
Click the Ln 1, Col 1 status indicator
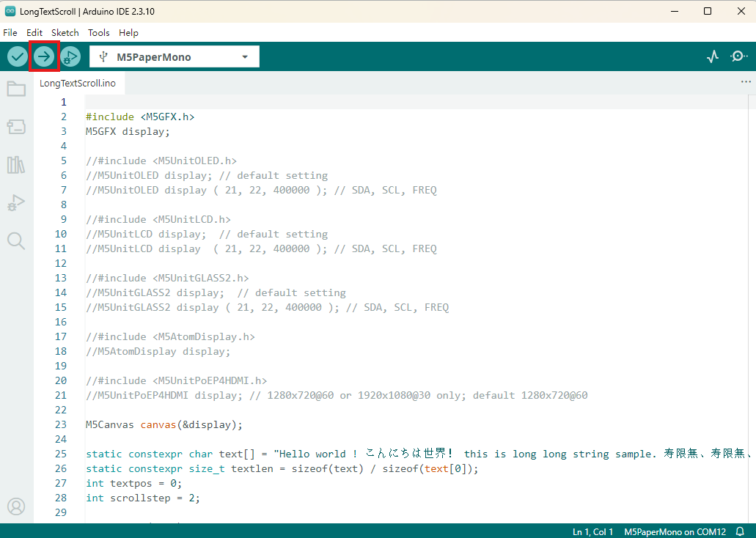tap(592, 531)
